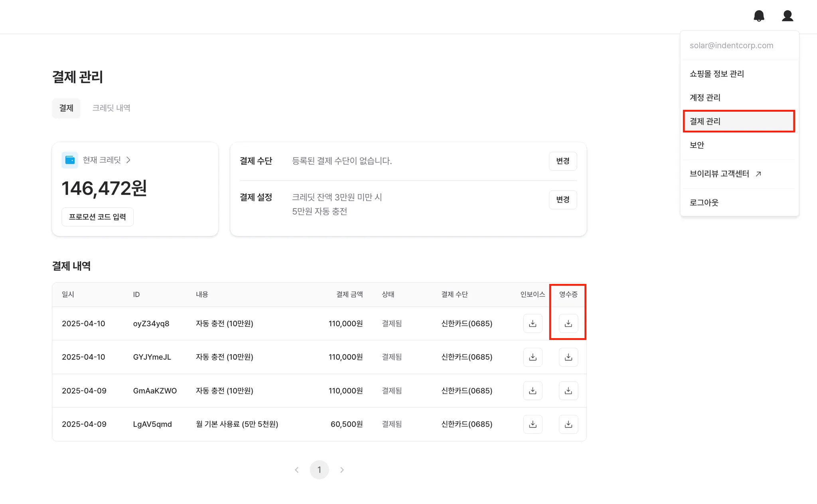This screenshot has width=817, height=504.
Task: Open the notification bell icon
Action: click(x=759, y=16)
